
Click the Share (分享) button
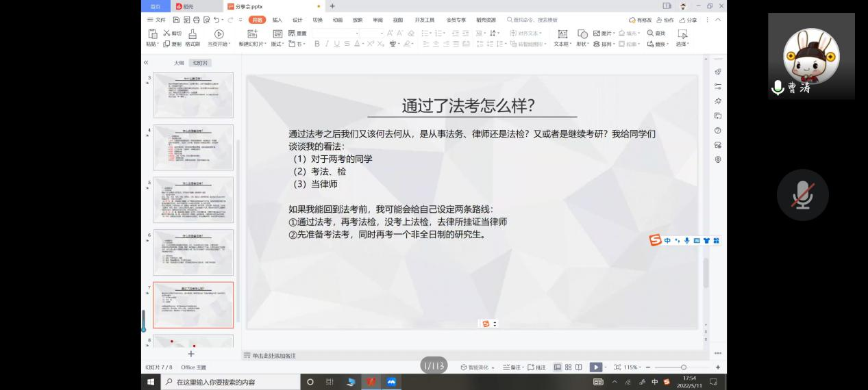tap(689, 20)
